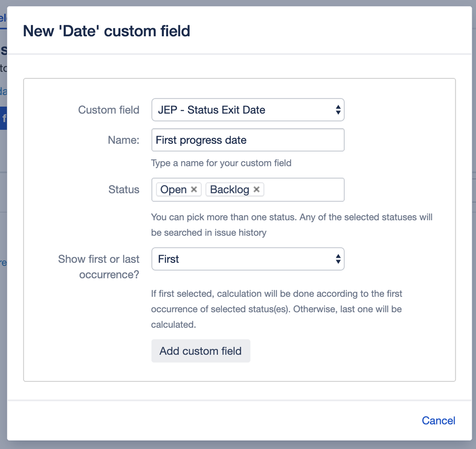The width and height of the screenshot is (476, 449).
Task: Click the "You can pick more than one status" hint
Action: (292, 225)
